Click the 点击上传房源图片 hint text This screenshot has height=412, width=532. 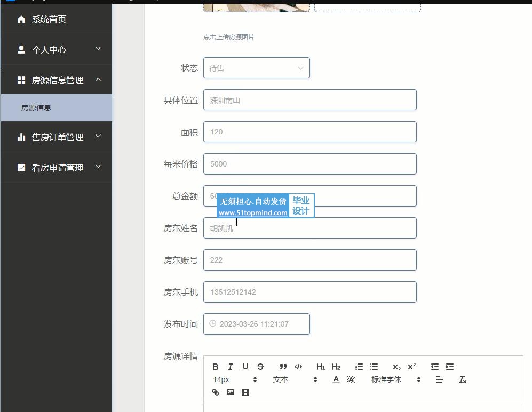click(x=229, y=37)
